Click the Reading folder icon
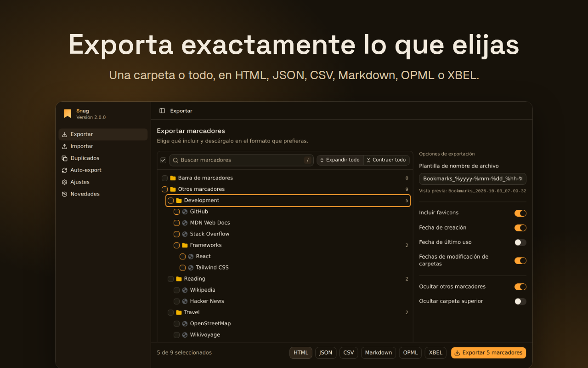 (179, 279)
